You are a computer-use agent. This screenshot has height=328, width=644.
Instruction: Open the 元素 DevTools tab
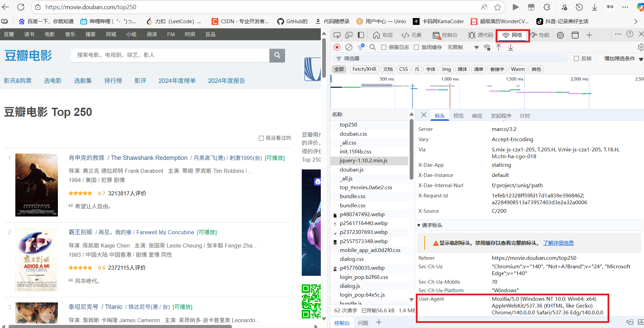pyautogui.click(x=411, y=35)
